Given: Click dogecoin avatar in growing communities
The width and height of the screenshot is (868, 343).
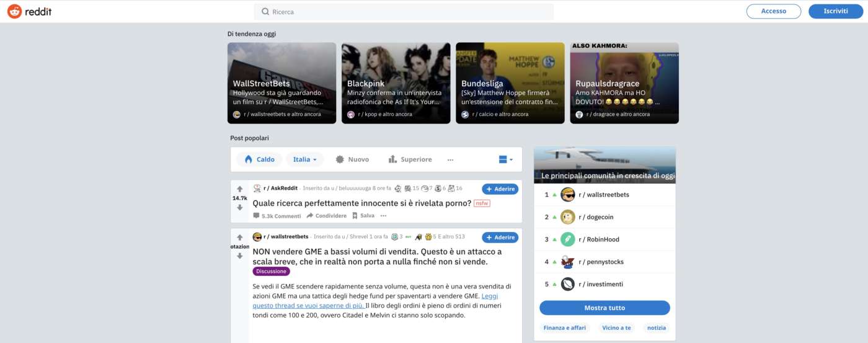Looking at the screenshot, I should pos(568,217).
